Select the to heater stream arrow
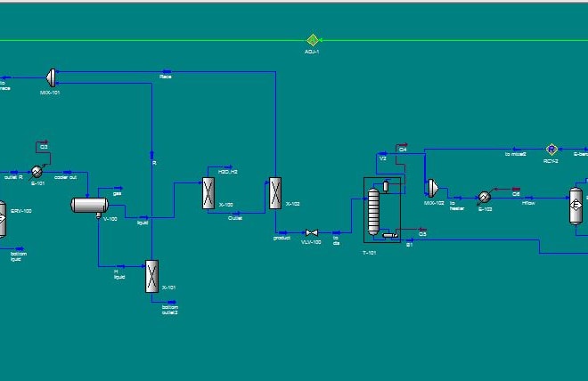This screenshot has height=381, width=588. pyautogui.click(x=458, y=198)
